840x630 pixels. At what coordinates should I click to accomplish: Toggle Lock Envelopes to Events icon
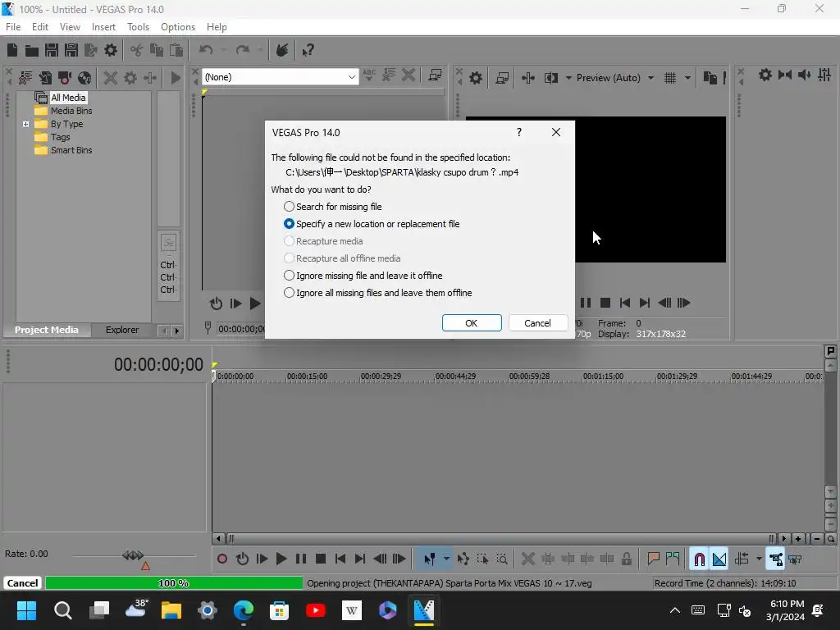pos(775,559)
